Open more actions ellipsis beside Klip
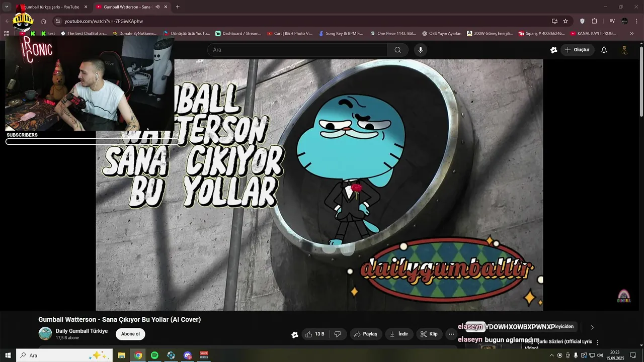Screen dimensions: 644x362 451,334
